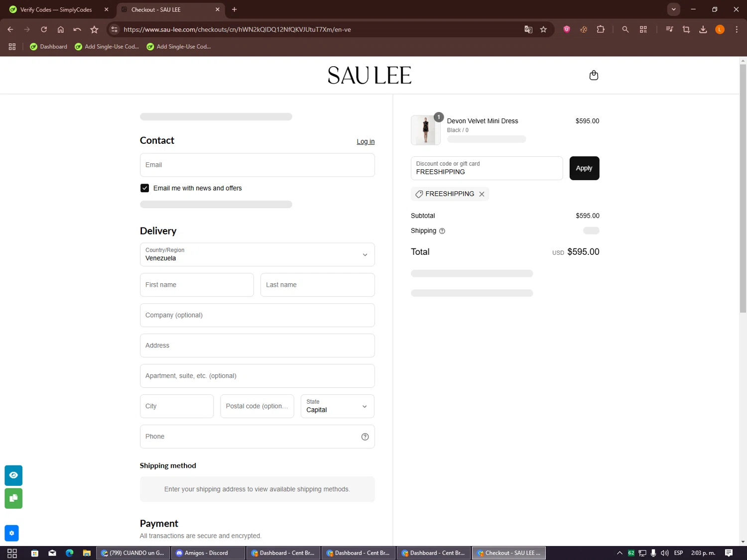
Task: Focus the Postal code field
Action: 257,406
